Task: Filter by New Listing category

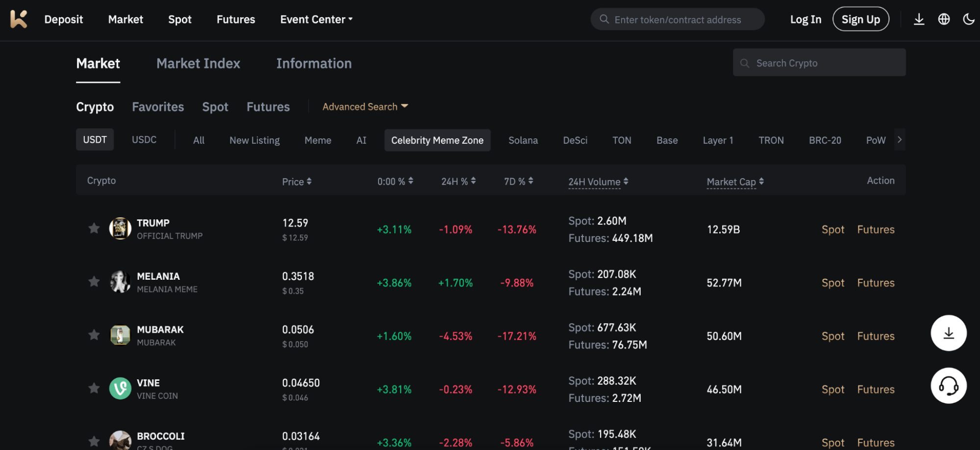Action: point(254,140)
